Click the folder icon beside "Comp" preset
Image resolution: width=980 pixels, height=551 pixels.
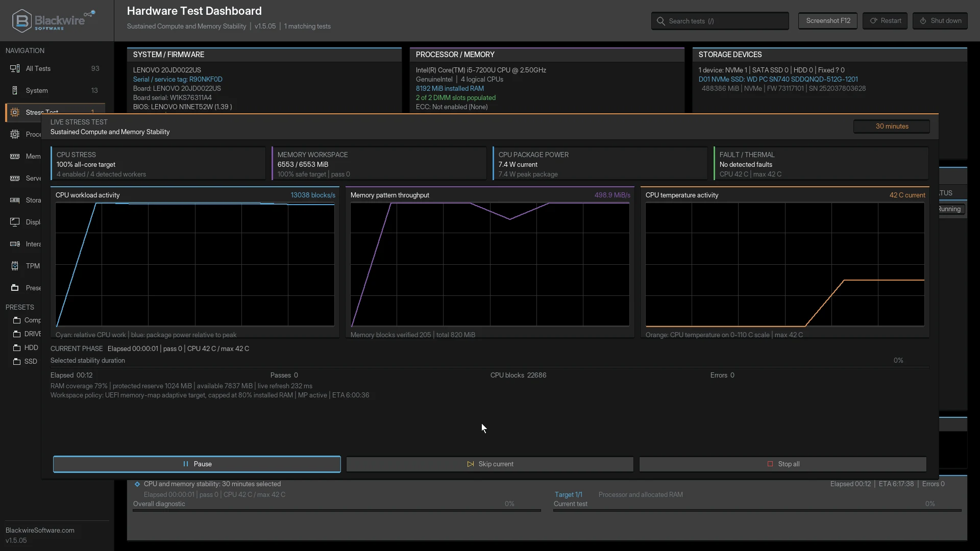pos(17,320)
